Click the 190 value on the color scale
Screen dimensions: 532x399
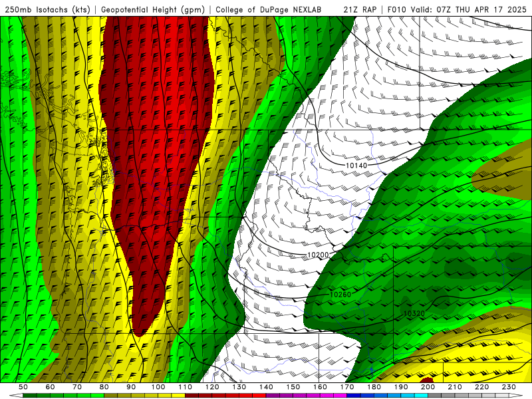click(401, 387)
